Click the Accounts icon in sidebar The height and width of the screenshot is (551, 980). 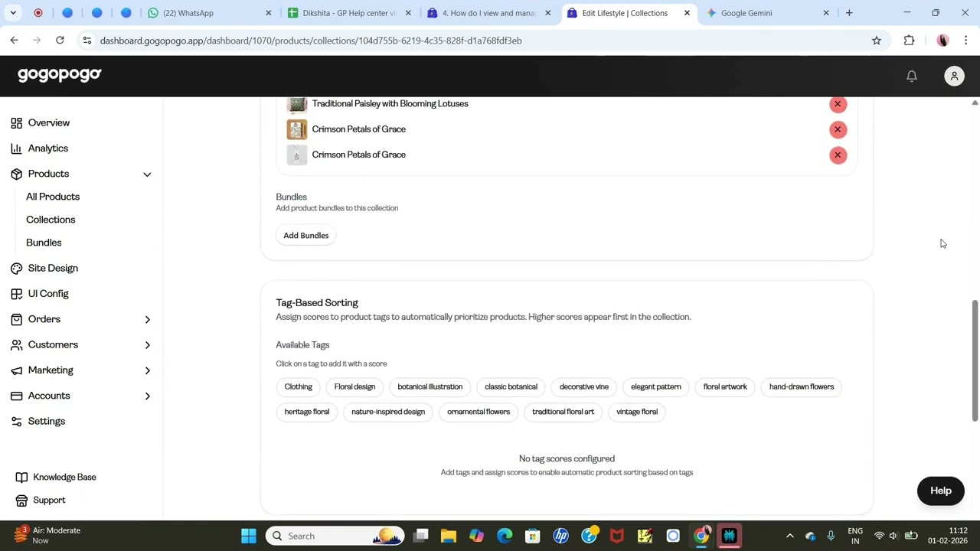(x=16, y=396)
